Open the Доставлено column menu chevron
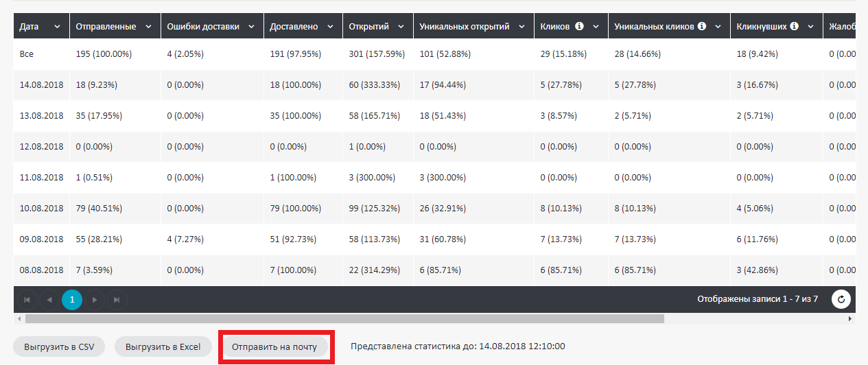The width and height of the screenshot is (868, 365). 329,27
